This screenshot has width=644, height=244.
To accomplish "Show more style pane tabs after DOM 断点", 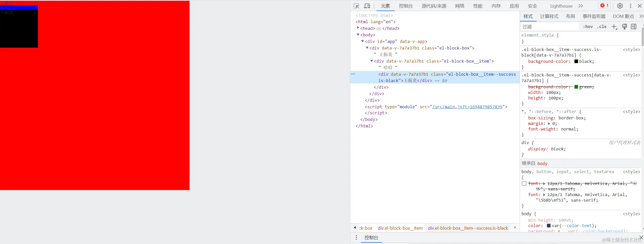I will (641, 16).
